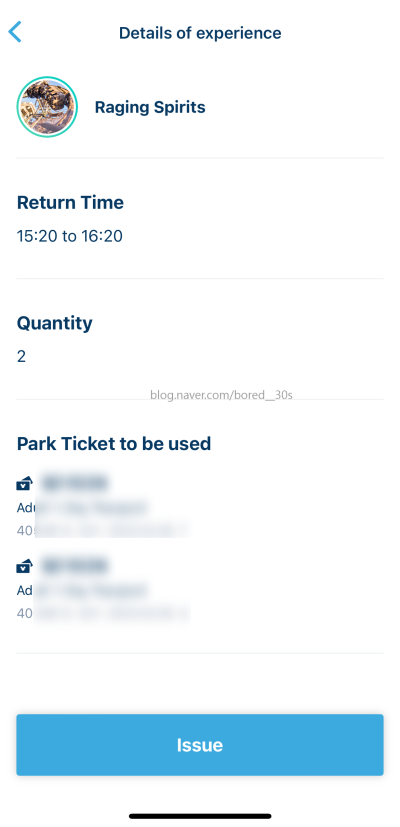Tap the blue back arrow icon
This screenshot has height=827, width=400.
click(x=15, y=32)
